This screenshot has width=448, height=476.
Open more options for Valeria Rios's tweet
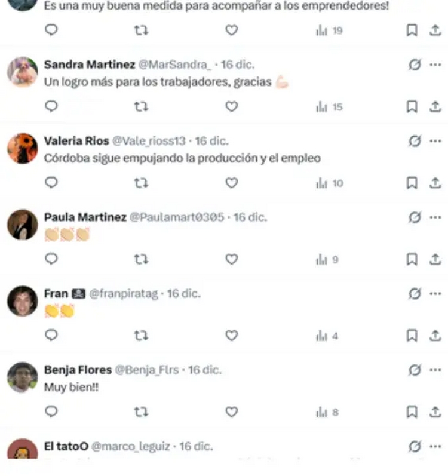435,141
